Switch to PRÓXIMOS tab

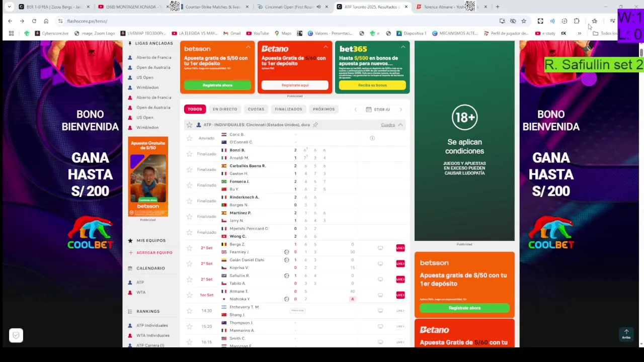coord(324,109)
